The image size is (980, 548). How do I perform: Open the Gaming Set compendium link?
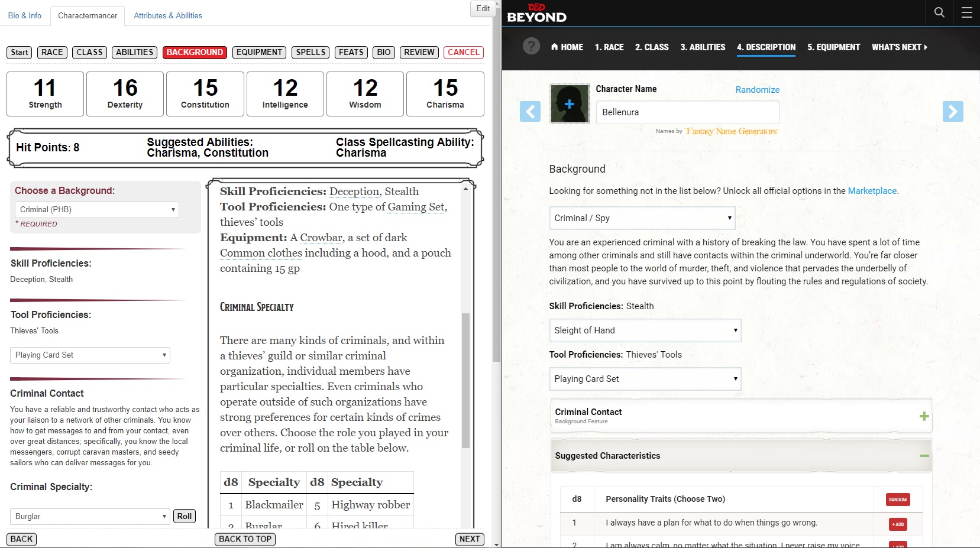click(x=416, y=207)
